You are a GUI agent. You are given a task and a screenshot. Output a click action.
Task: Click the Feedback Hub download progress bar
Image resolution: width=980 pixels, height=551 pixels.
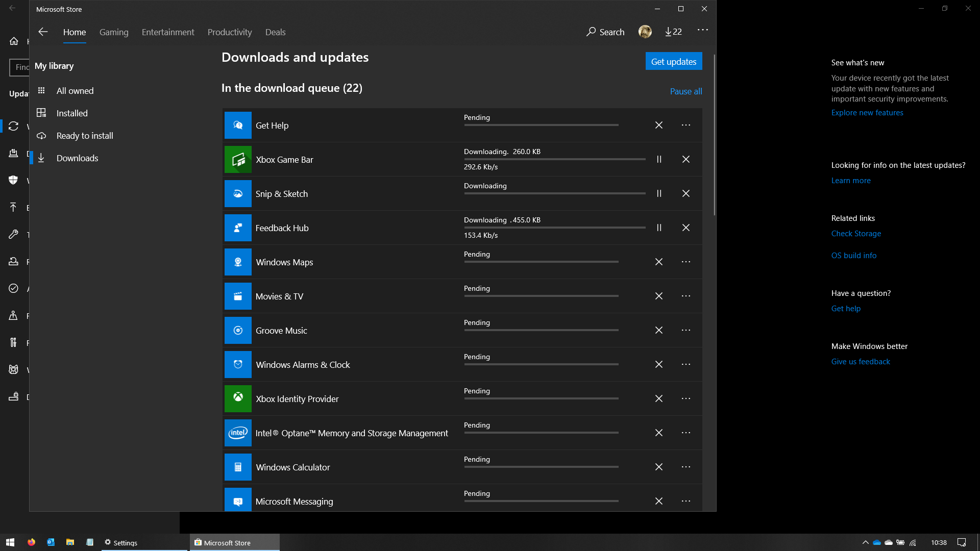click(555, 228)
